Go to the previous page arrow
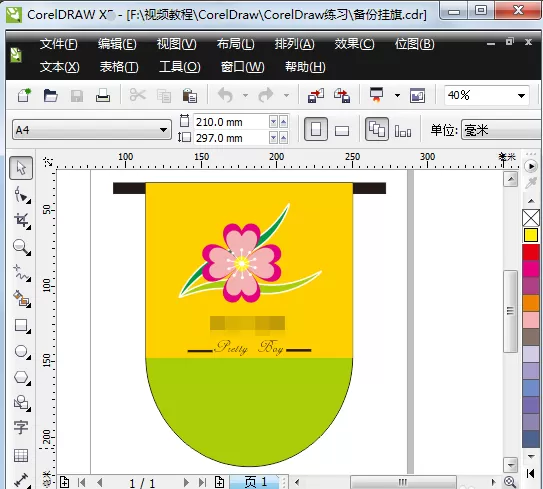 100,482
